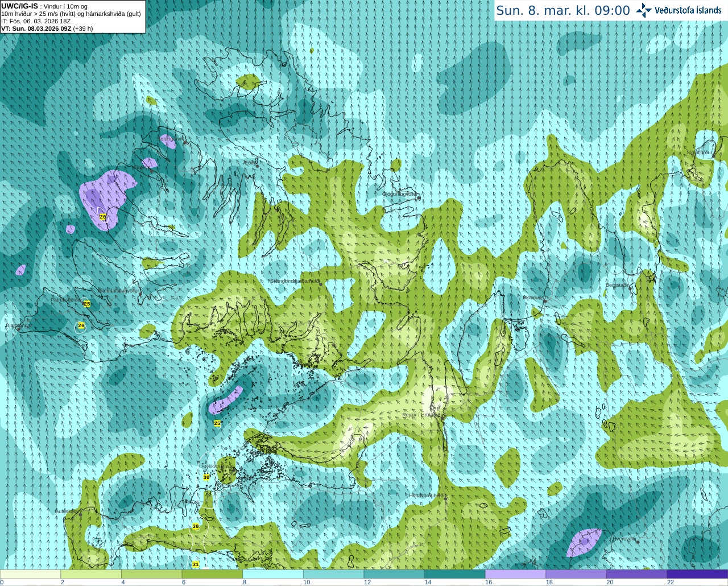This screenshot has width=728, height=586.
Task: Click the 0–2 m/s palest legend swatch
Action: (31, 574)
